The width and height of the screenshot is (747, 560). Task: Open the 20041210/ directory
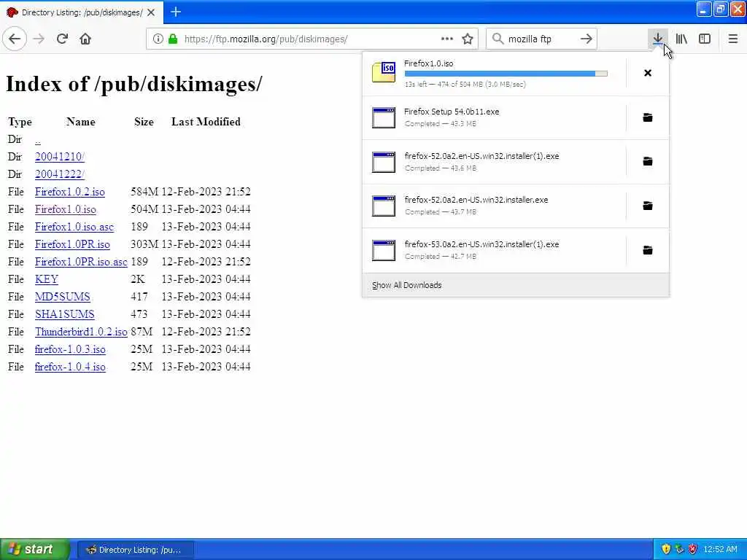60,157
